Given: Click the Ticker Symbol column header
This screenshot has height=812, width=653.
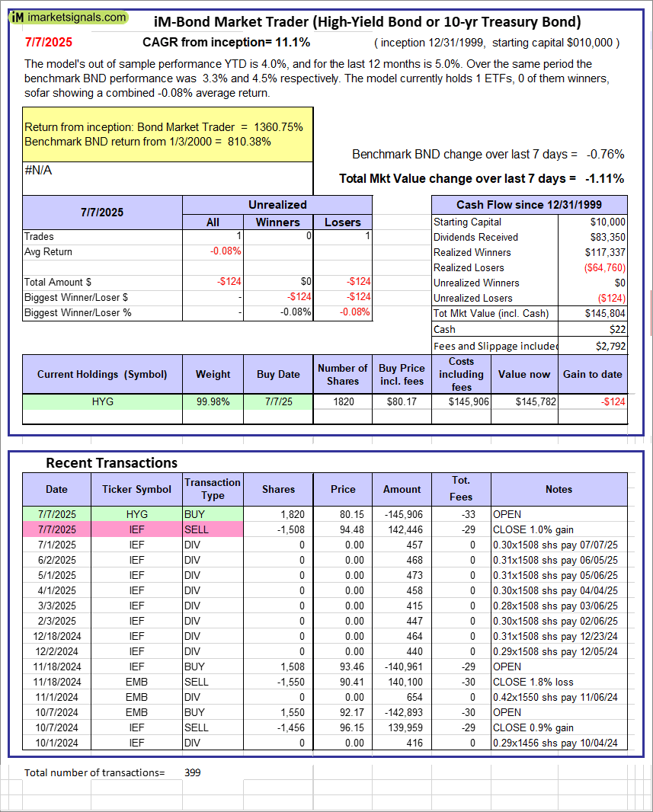Looking at the screenshot, I should pos(136,490).
